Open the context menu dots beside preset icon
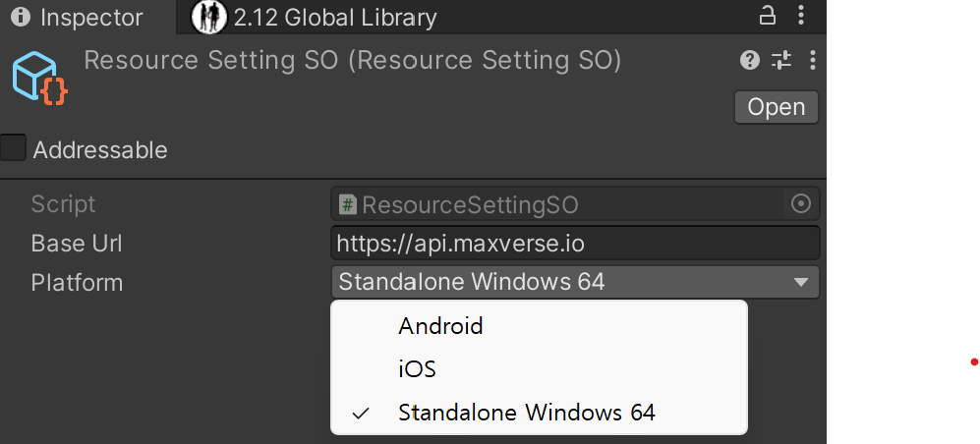The height and width of the screenshot is (444, 980). 812,60
